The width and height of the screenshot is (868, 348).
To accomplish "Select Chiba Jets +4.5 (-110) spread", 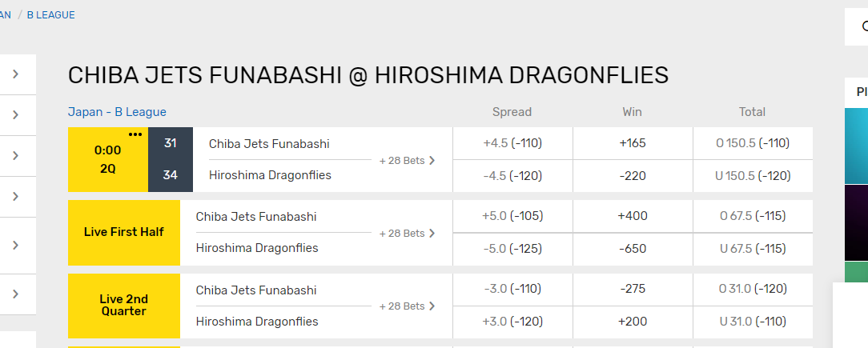I will pos(512,143).
